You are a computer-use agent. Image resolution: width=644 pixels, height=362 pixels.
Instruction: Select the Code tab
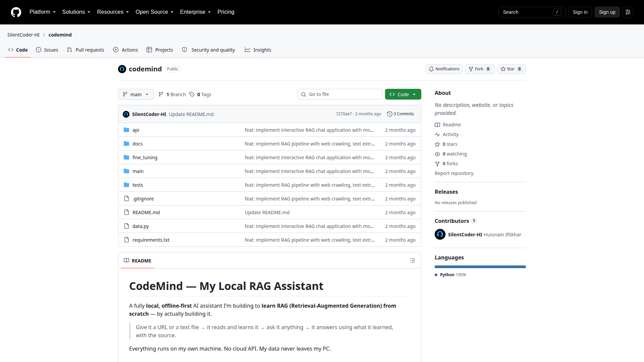(x=18, y=50)
